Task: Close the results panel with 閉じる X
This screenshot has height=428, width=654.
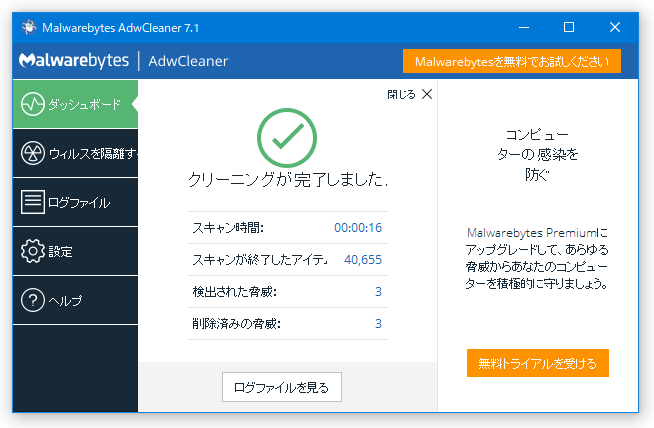Action: [x=427, y=94]
